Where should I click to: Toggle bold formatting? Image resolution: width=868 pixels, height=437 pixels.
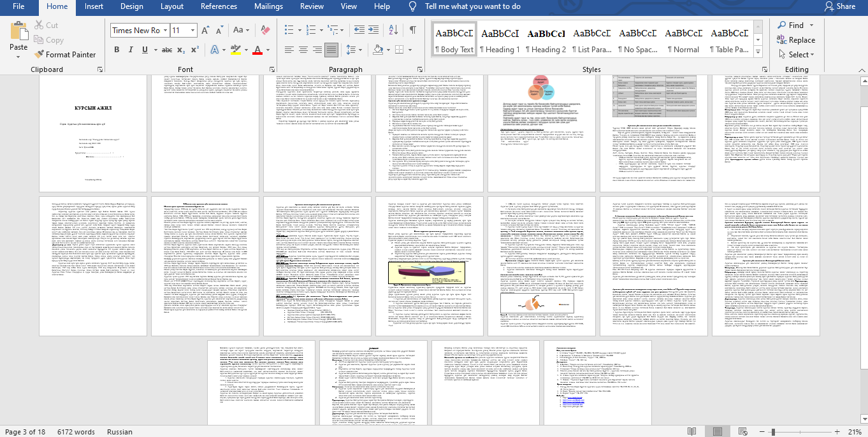point(117,50)
